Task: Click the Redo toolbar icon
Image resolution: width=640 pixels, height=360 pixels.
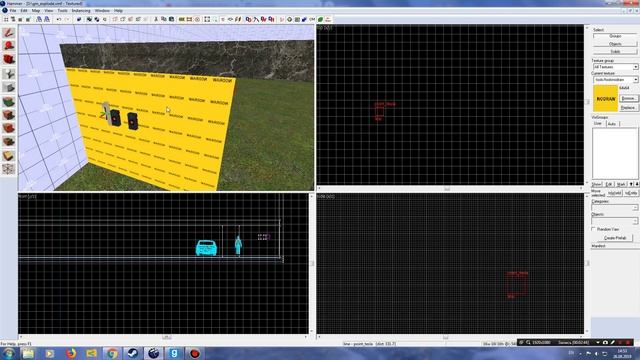Action: pyautogui.click(x=67, y=19)
